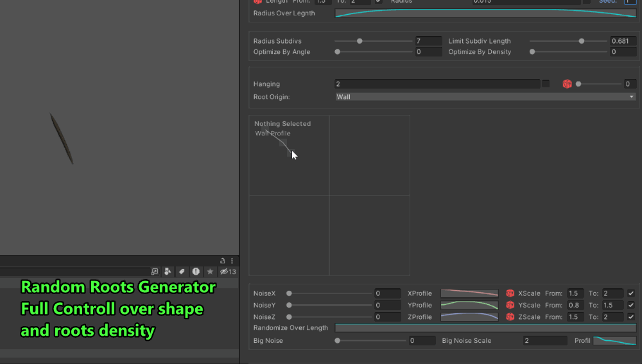Click the ZScale random dice icon
This screenshot has width=642, height=364.
[510, 317]
